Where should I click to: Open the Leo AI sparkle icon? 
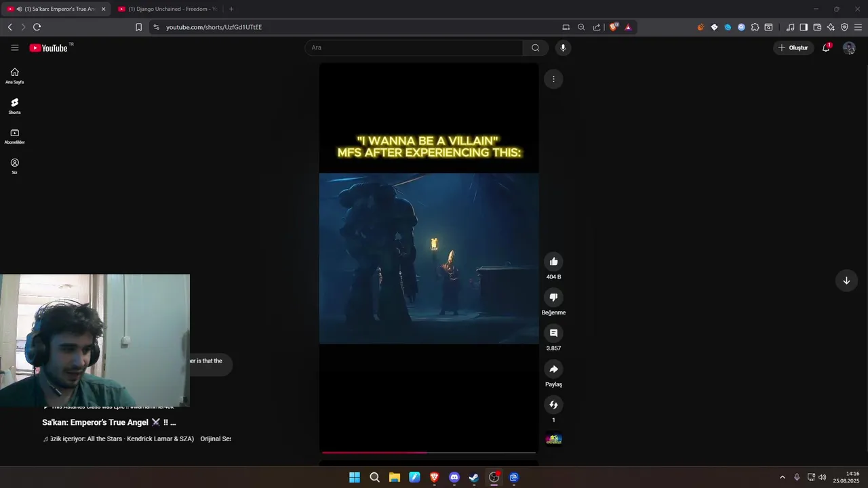click(x=831, y=27)
